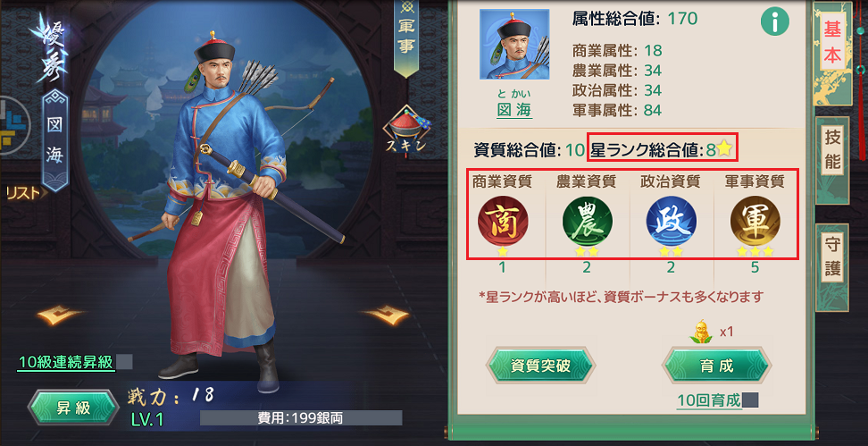Select the 農業資質 green emblem

[587, 221]
